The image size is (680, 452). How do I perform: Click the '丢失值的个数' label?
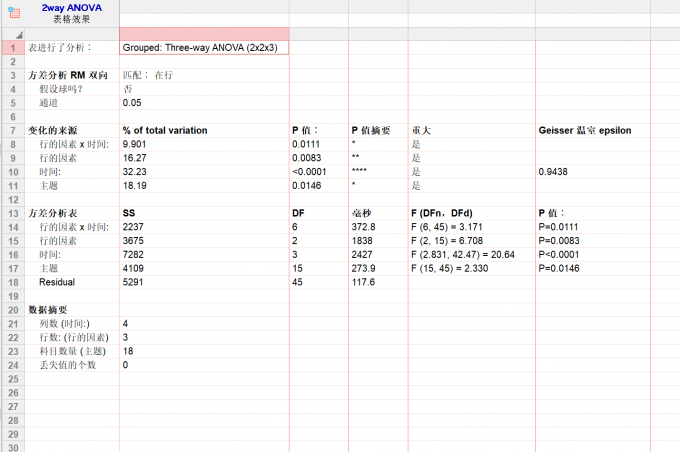pos(68,365)
